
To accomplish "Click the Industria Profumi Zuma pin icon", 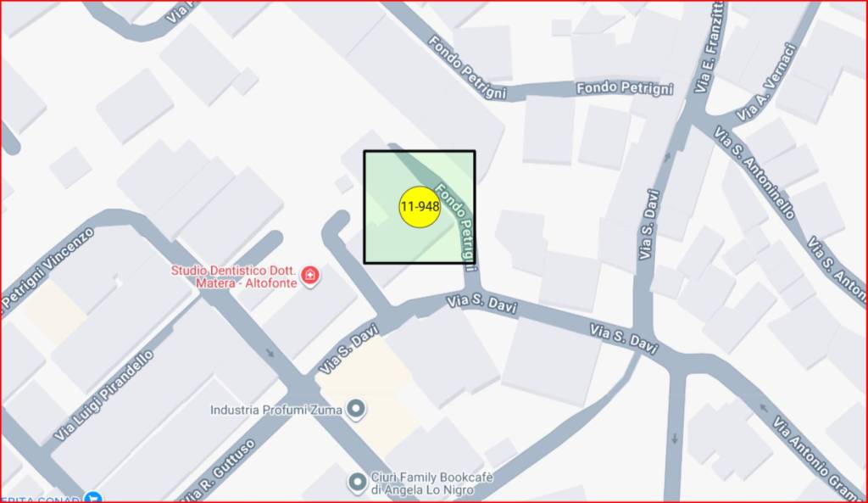I will click(355, 410).
